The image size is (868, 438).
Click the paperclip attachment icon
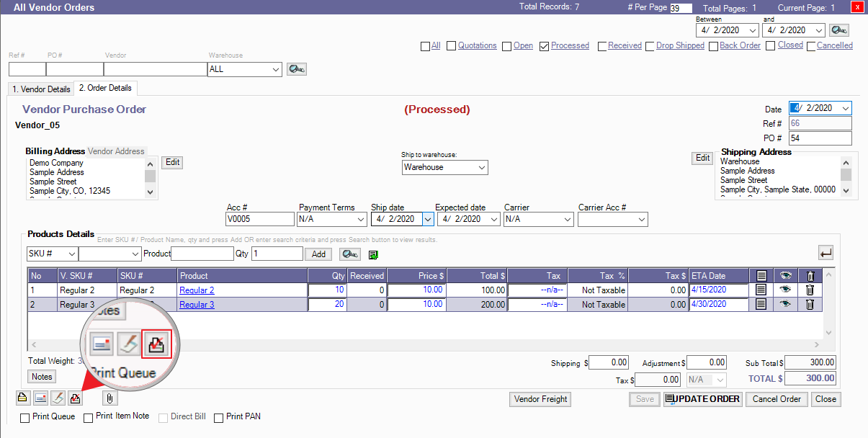click(109, 398)
